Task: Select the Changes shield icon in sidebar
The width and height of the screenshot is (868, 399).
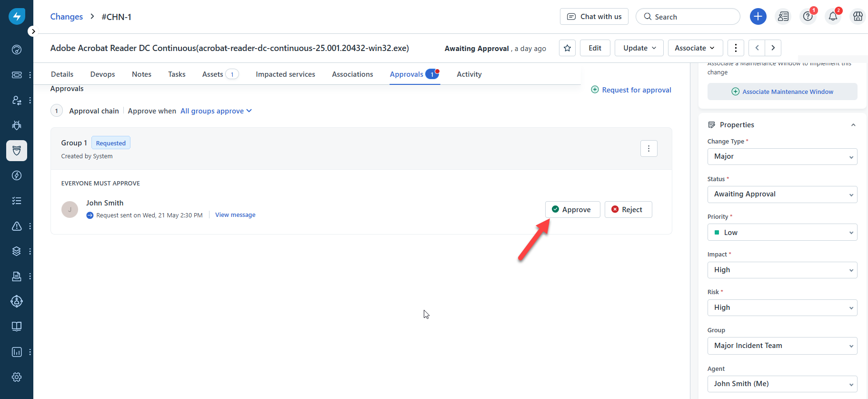Action: pos(17,151)
